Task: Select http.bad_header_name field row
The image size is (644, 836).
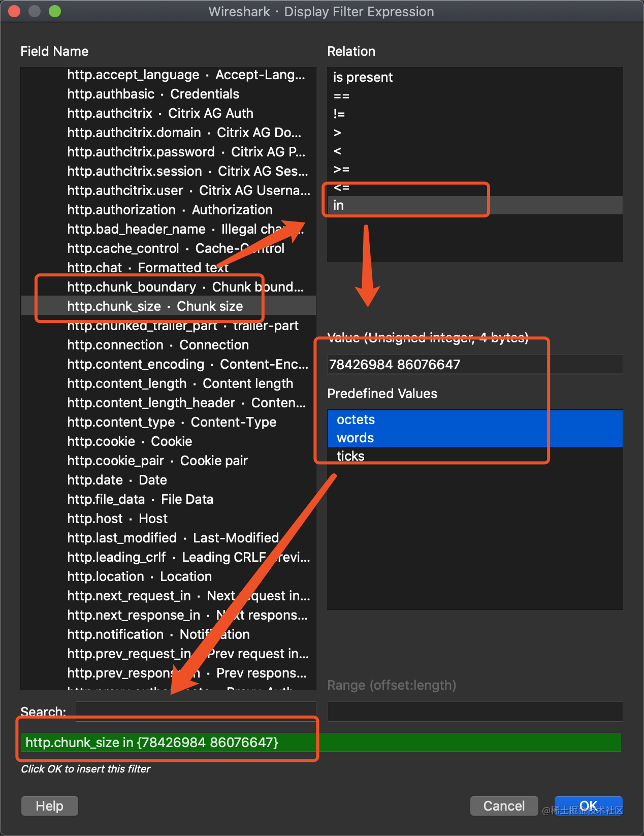Action: tap(168, 229)
